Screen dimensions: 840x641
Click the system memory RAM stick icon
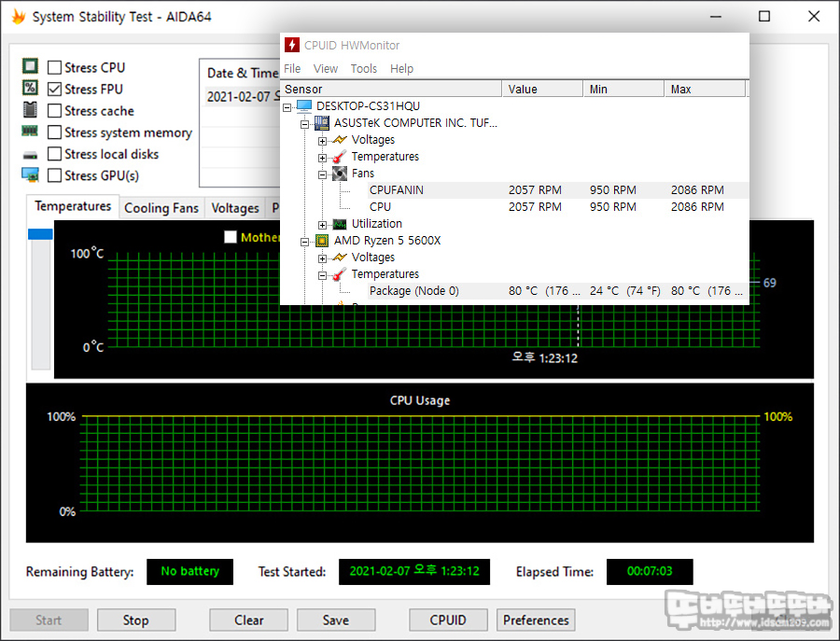tap(30, 131)
